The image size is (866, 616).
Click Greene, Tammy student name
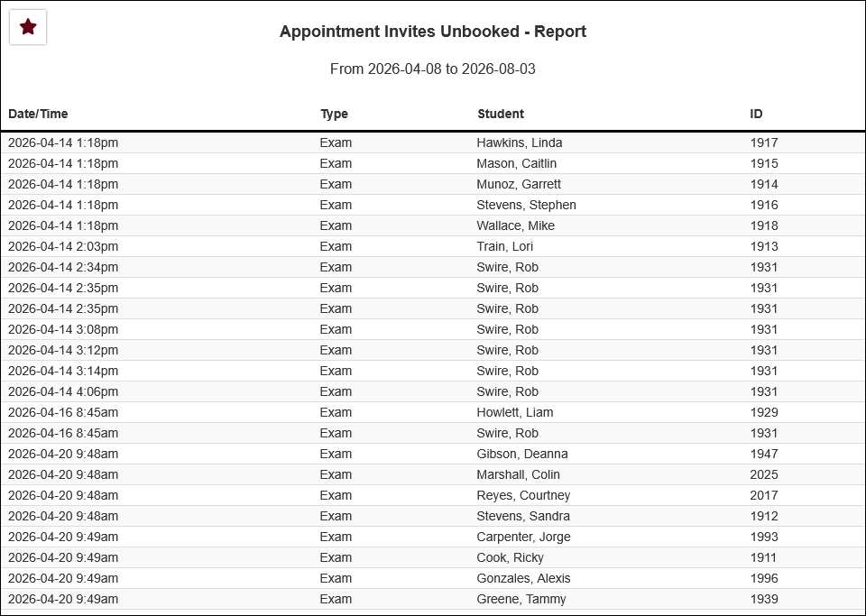521,600
